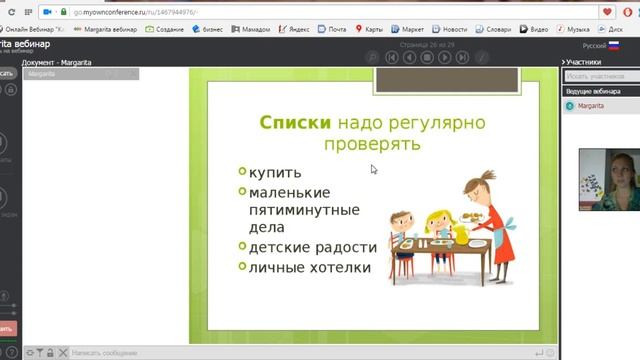Click the lock icon in left sidebar

[11, 89]
